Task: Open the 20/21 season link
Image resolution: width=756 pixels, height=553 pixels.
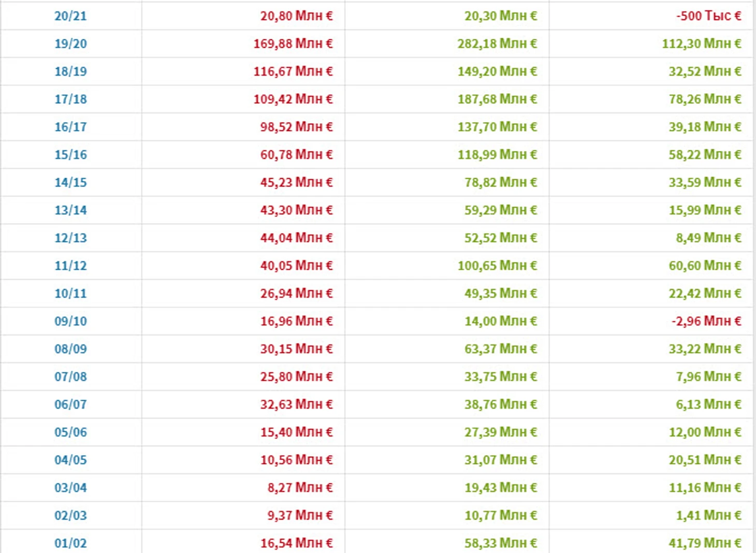Action: tap(70, 16)
